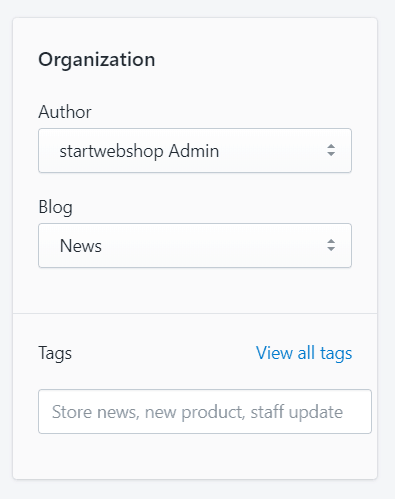Select the News value in Blog selector
The width and height of the screenshot is (395, 499).
81,246
